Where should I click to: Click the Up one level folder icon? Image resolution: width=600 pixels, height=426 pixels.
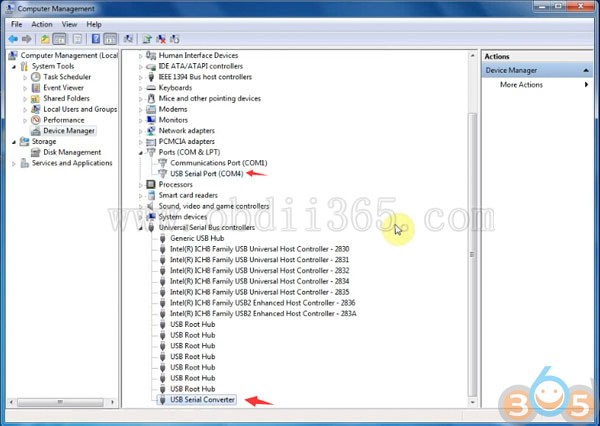[45, 39]
